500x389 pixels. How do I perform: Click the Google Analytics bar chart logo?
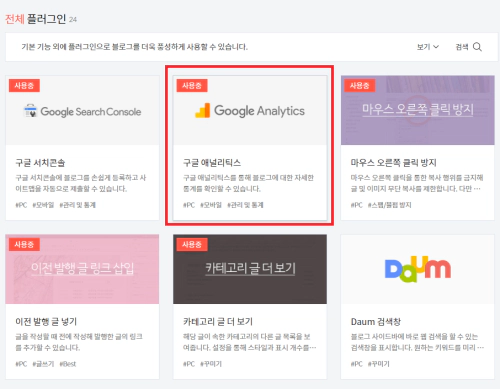pos(202,110)
